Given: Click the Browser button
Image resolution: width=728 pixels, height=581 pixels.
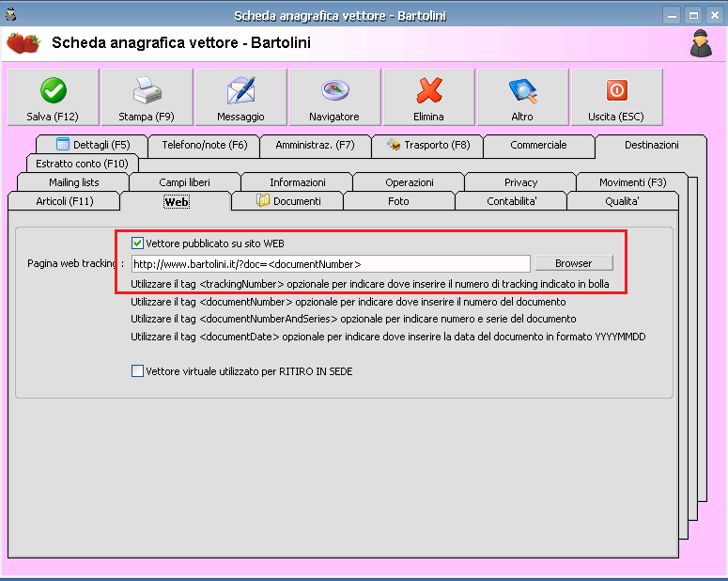Looking at the screenshot, I should click(574, 263).
